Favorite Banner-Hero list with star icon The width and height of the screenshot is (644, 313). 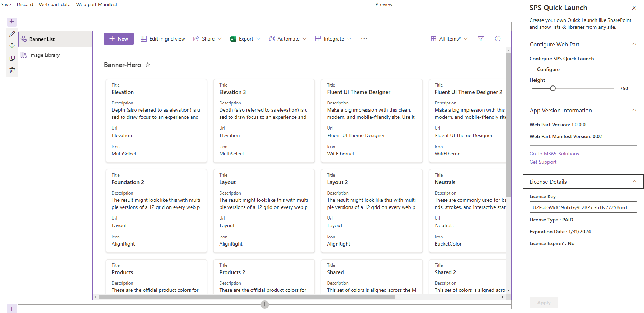147,65
